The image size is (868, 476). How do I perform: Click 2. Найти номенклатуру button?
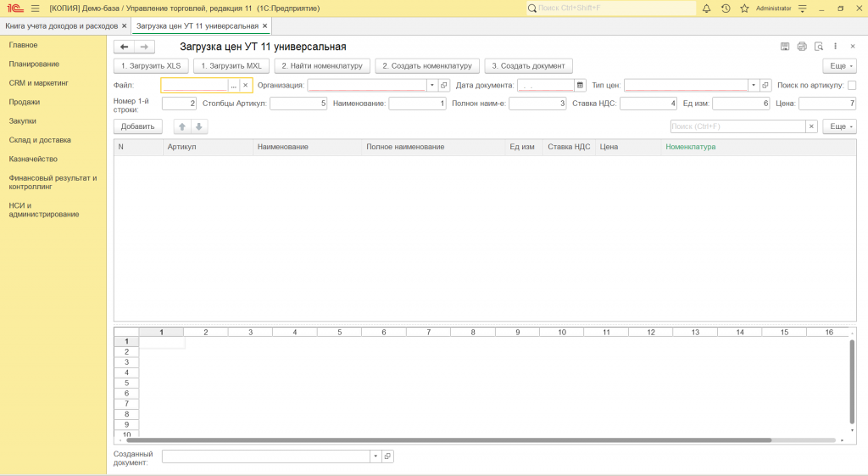tap(322, 66)
